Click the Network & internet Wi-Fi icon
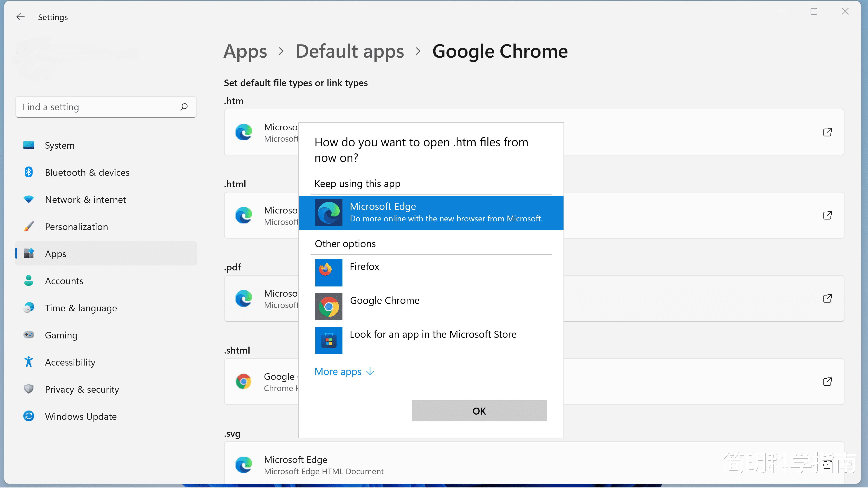The height and width of the screenshot is (488, 868). pos(29,199)
